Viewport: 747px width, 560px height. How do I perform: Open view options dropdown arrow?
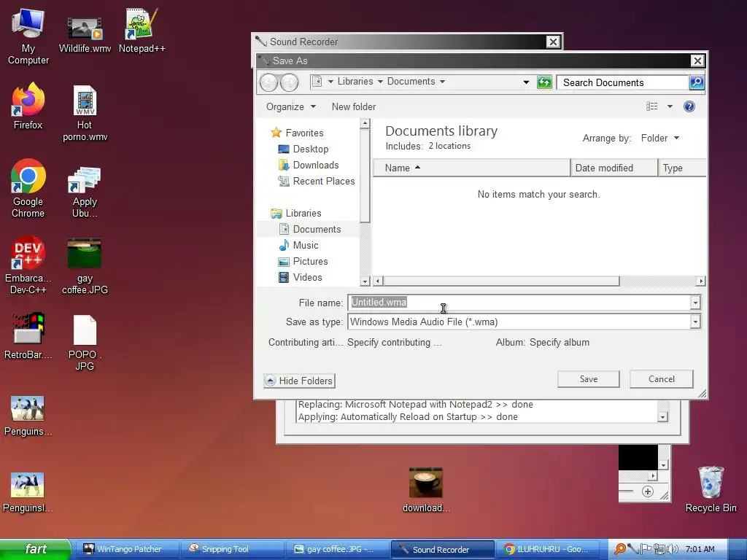[670, 106]
